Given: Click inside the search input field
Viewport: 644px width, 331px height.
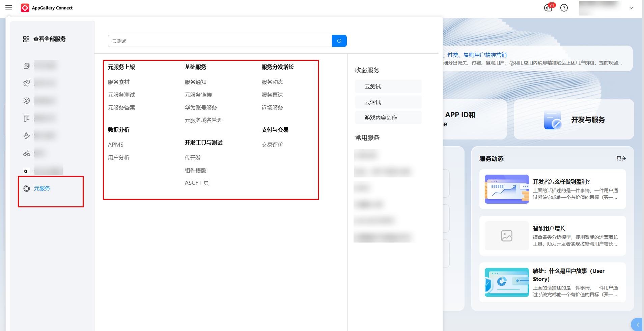Looking at the screenshot, I should pyautogui.click(x=219, y=41).
